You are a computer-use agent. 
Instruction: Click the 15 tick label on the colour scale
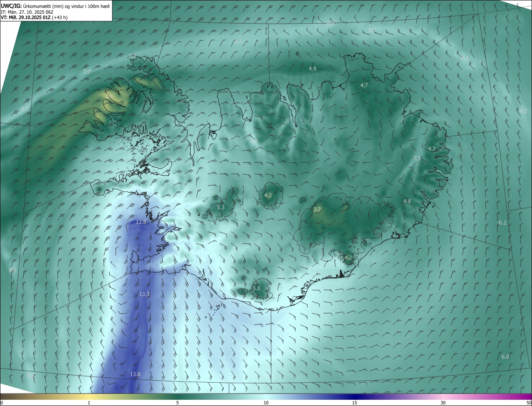pyautogui.click(x=355, y=403)
